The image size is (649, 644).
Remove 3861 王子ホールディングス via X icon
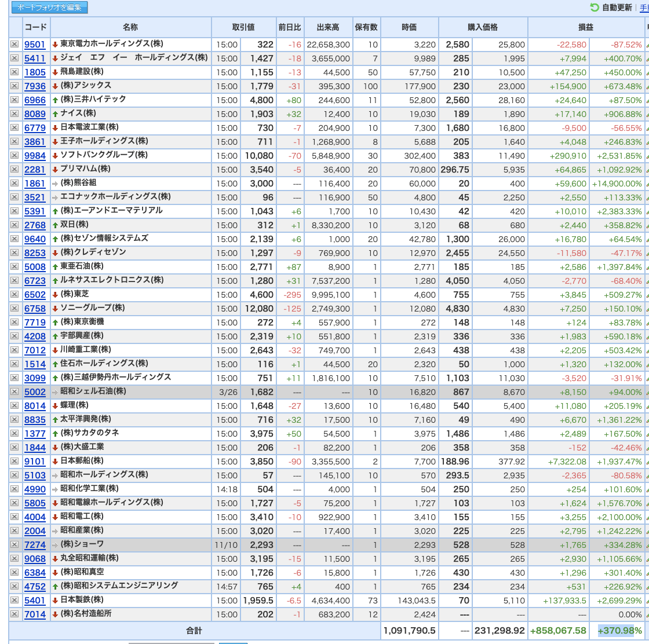click(14, 141)
